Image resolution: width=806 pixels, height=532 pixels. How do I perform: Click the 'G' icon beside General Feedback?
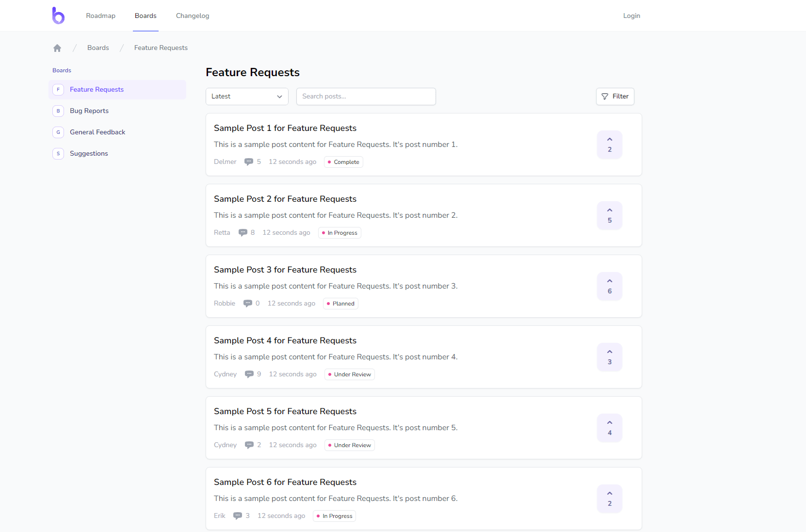coord(58,132)
